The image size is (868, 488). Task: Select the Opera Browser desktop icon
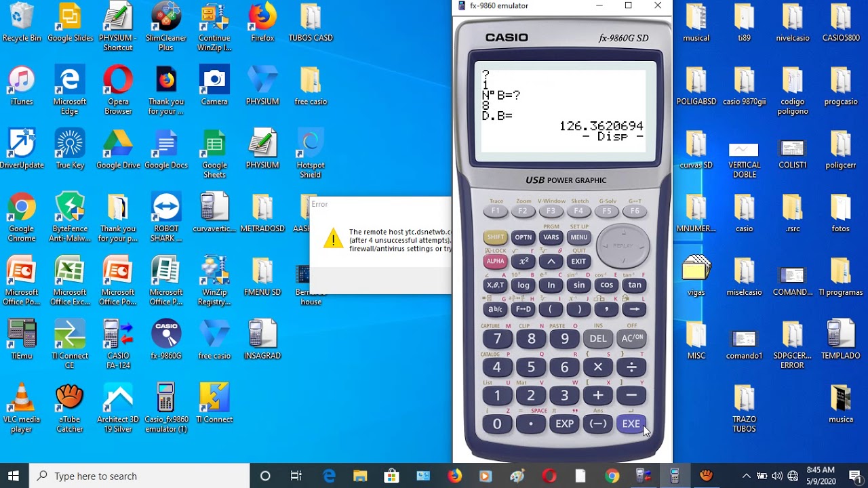118,91
